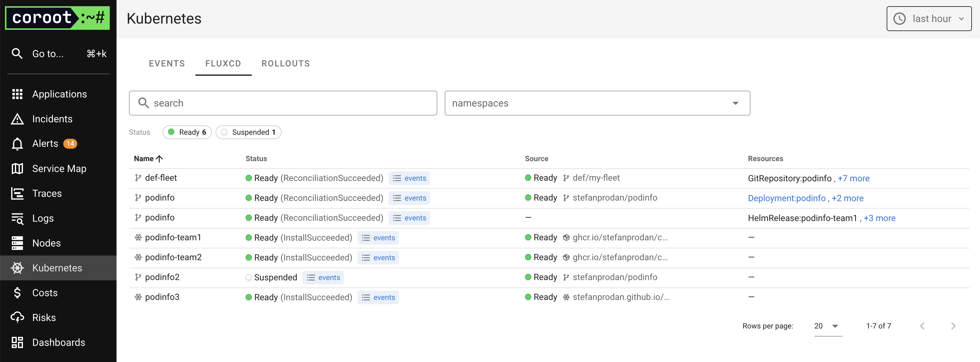Click the search input field
Image resolution: width=980 pixels, height=362 pixels.
coord(283,103)
